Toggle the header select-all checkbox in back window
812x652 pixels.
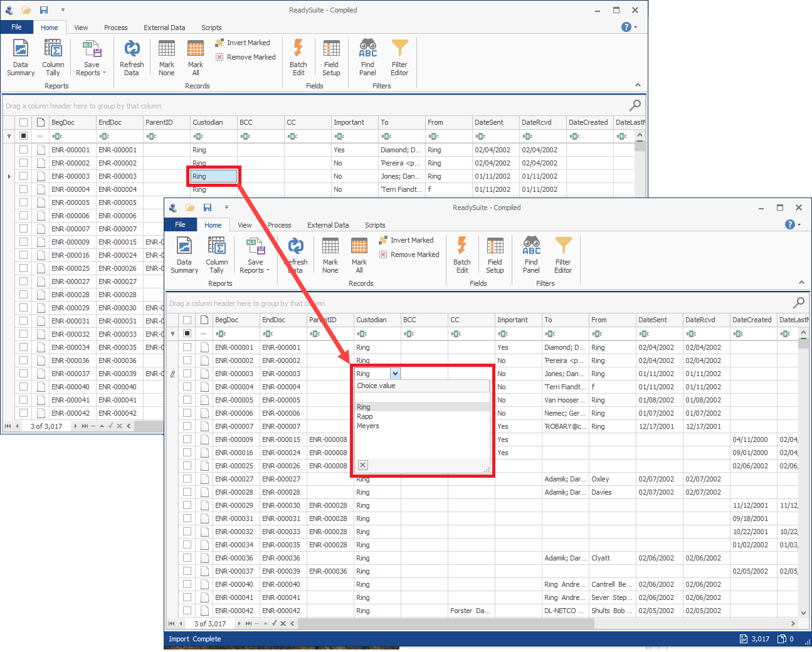[23, 122]
